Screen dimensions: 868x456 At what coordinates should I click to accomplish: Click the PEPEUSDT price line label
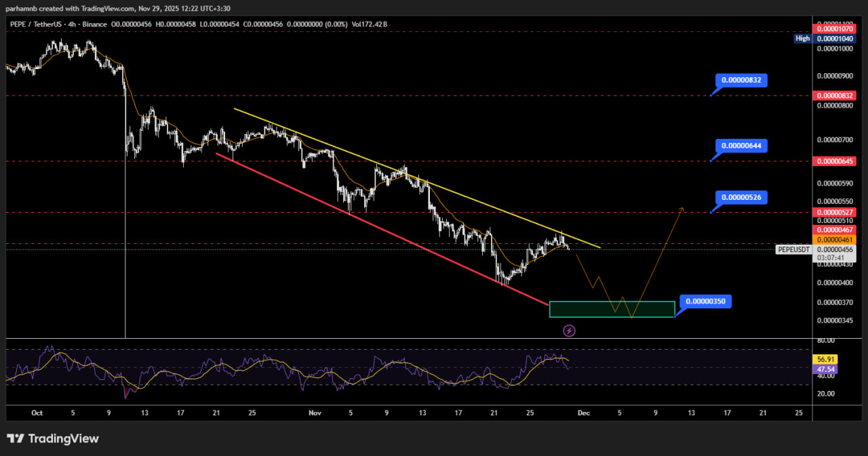click(793, 249)
